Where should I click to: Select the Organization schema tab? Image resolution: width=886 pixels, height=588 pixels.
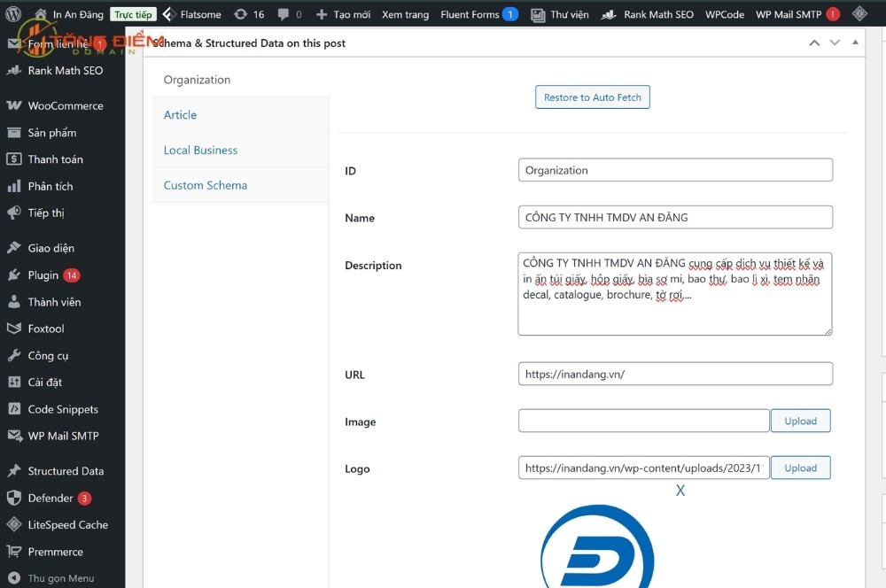pyautogui.click(x=197, y=80)
